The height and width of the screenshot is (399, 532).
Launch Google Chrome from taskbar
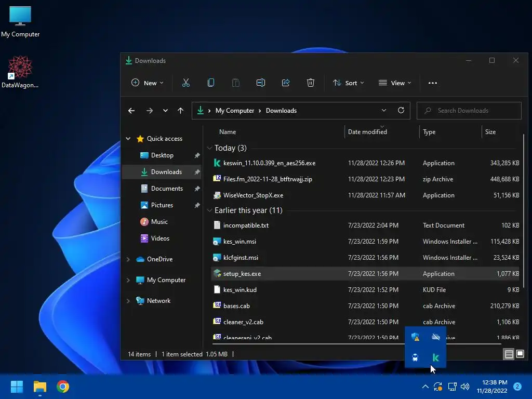point(63,387)
